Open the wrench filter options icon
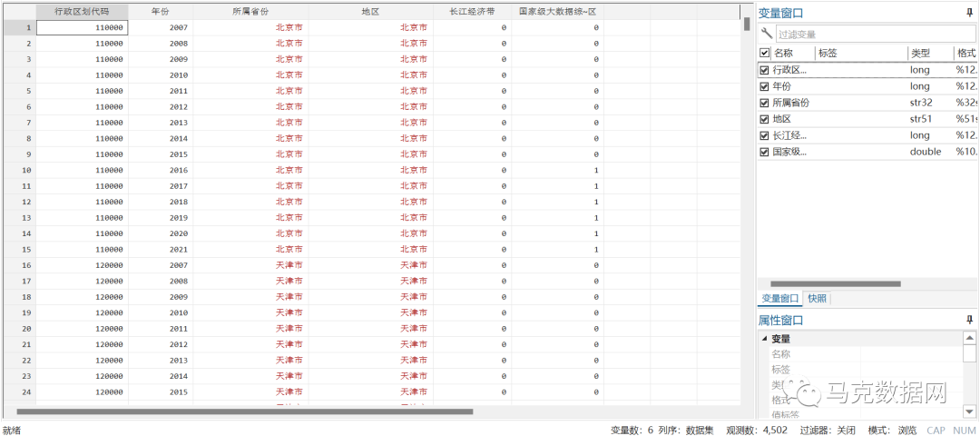980x436 pixels. click(x=766, y=34)
